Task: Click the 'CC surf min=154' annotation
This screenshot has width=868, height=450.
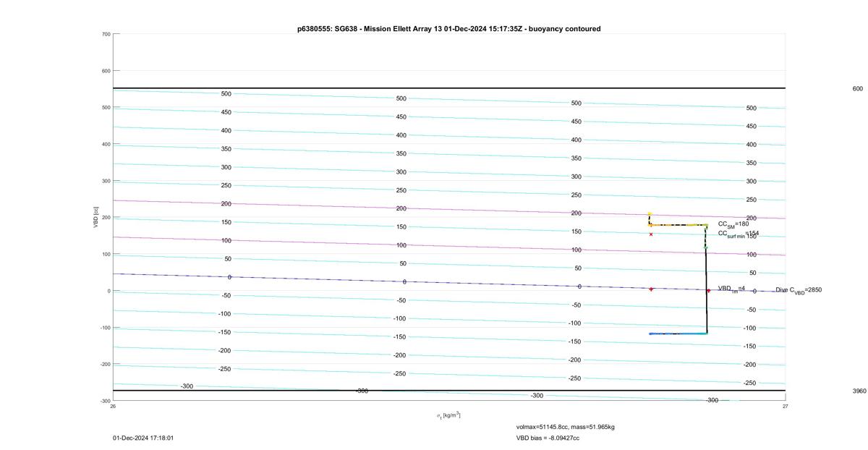Action: 739,234
